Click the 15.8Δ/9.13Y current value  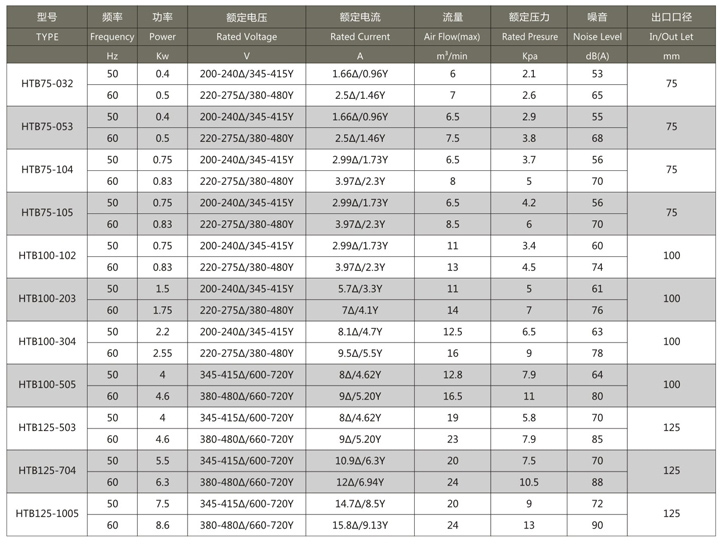360,525
